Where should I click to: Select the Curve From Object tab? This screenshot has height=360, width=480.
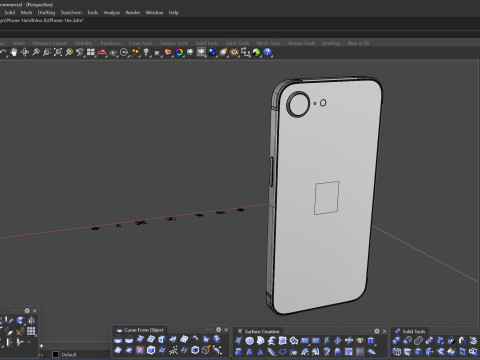(x=140, y=330)
